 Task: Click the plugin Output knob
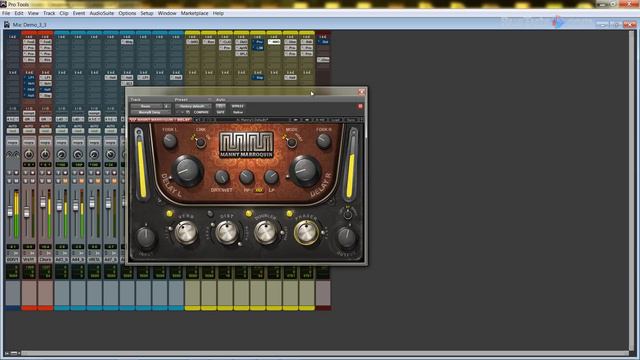point(347,237)
